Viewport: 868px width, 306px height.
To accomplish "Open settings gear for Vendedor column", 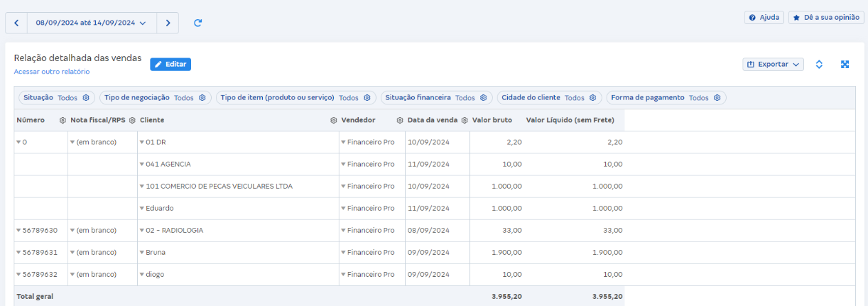I will [400, 121].
